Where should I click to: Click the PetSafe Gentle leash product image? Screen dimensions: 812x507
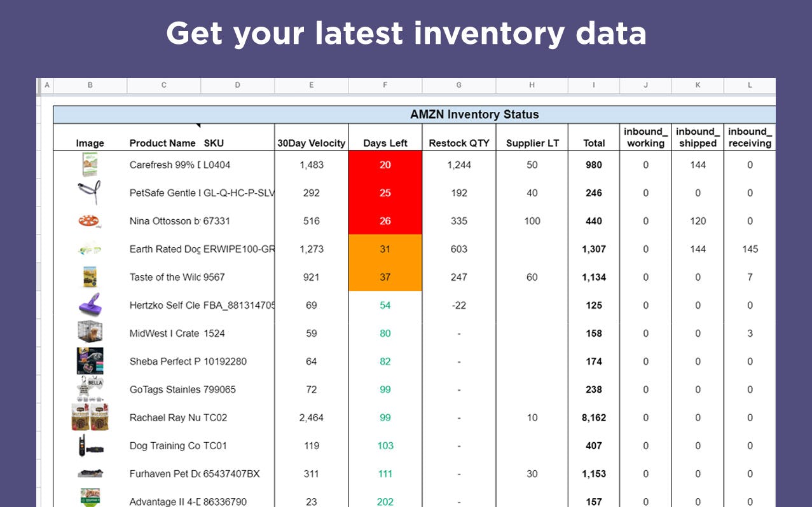90,193
